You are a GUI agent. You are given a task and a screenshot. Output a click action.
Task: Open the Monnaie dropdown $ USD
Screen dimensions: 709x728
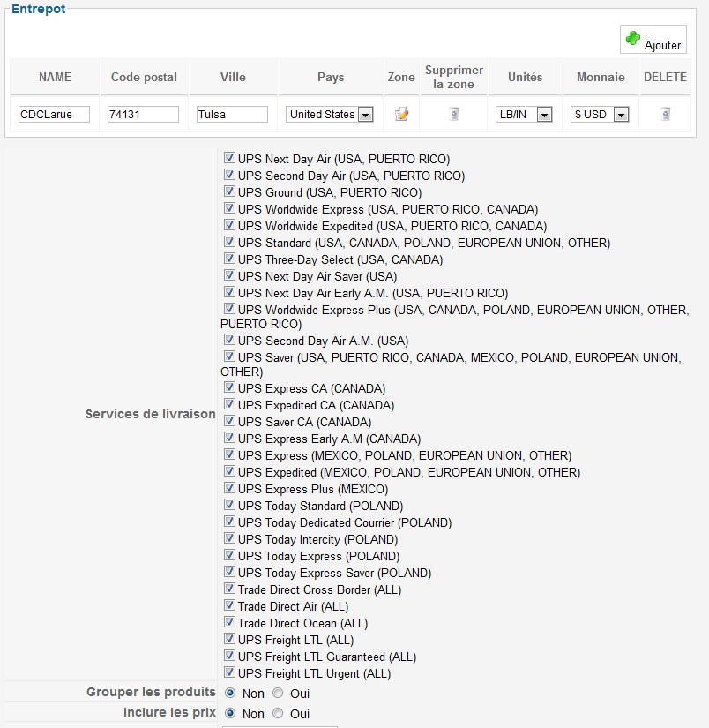coord(600,114)
